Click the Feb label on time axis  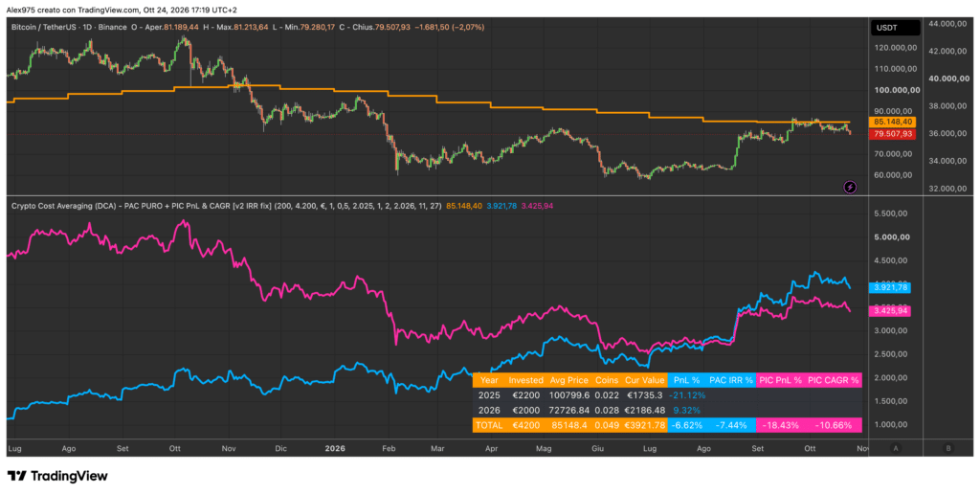pyautogui.click(x=389, y=448)
